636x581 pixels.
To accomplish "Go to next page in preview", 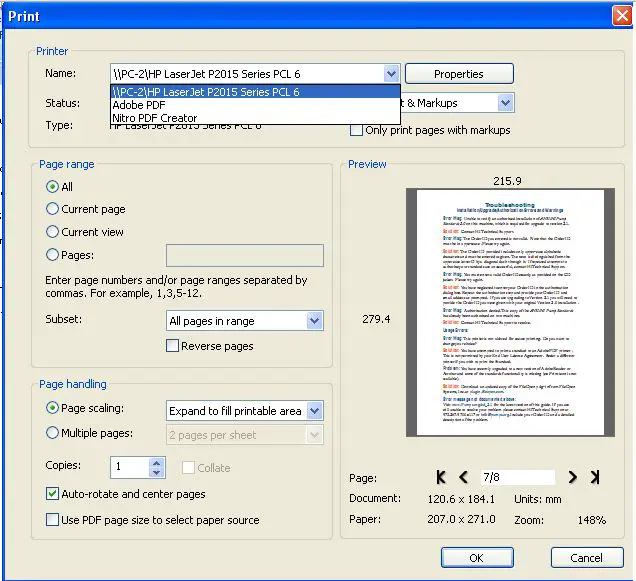I will (572, 477).
